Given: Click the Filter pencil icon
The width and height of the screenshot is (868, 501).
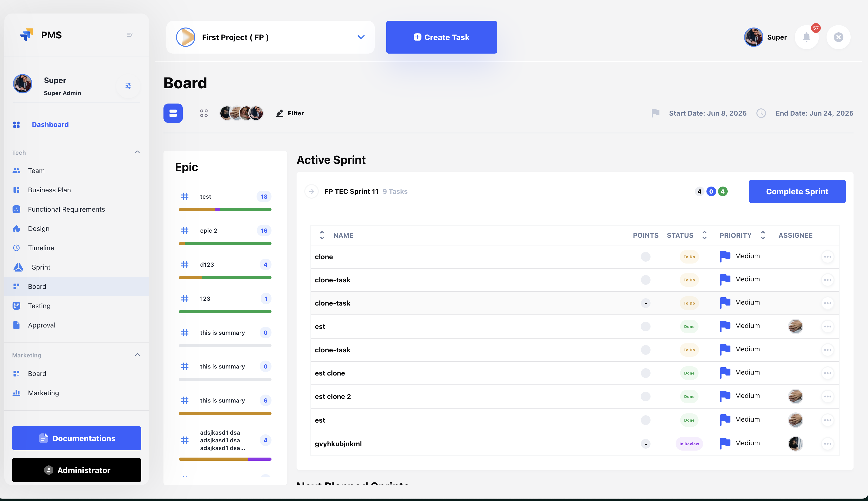Looking at the screenshot, I should [x=279, y=113].
